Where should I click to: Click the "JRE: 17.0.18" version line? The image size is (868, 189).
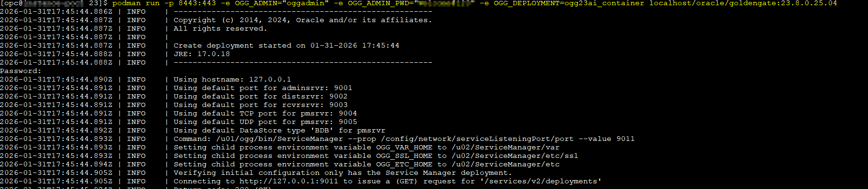coord(201,54)
